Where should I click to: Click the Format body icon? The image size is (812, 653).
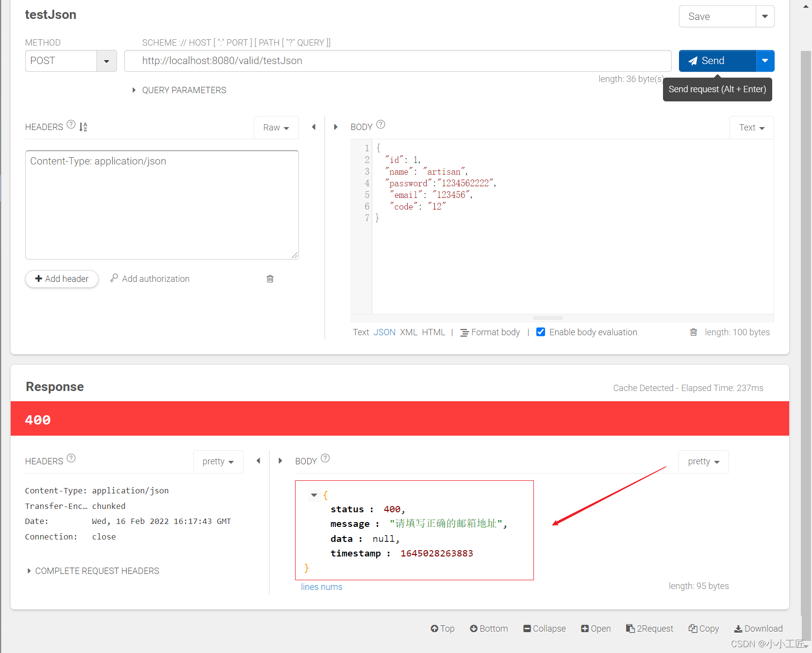coord(464,332)
